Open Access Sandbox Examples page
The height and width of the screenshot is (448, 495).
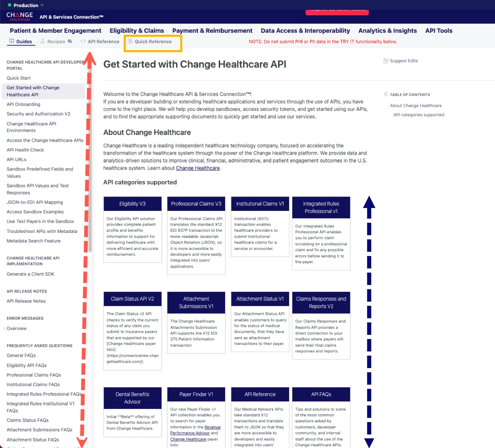point(35,212)
